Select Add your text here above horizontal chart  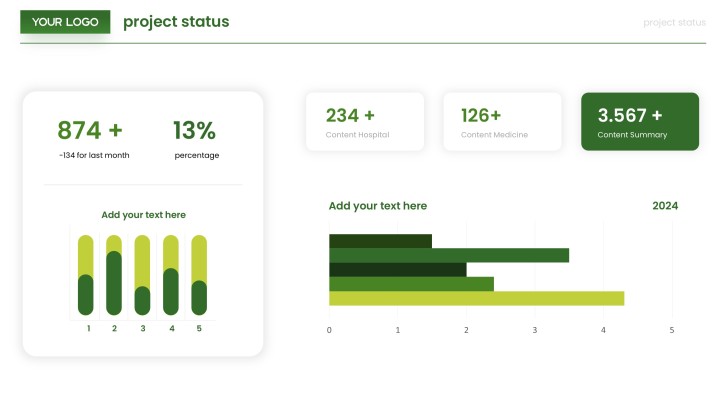coord(378,206)
